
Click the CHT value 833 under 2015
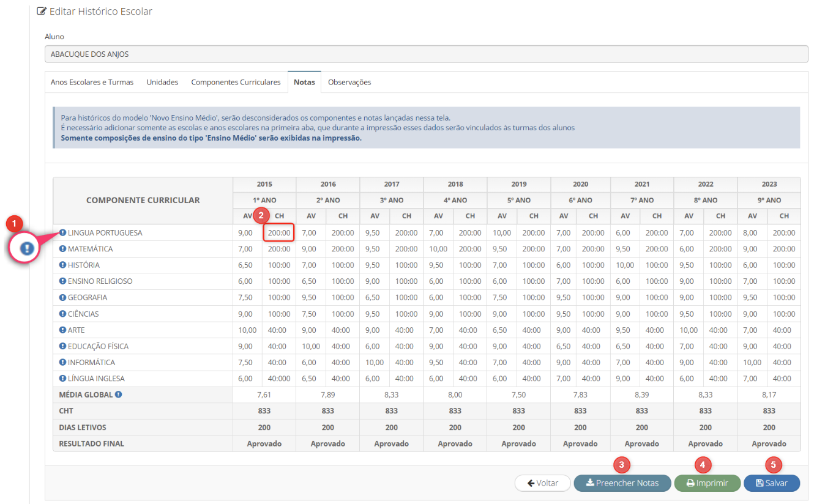coord(264,411)
